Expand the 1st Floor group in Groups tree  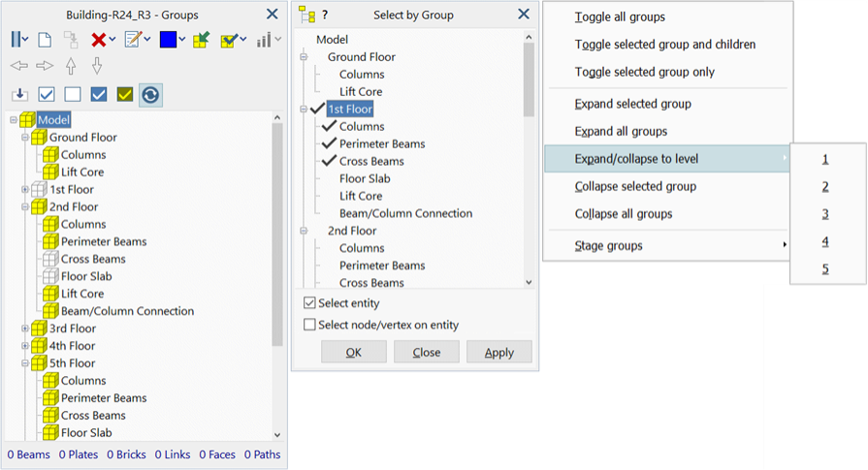[x=25, y=190]
